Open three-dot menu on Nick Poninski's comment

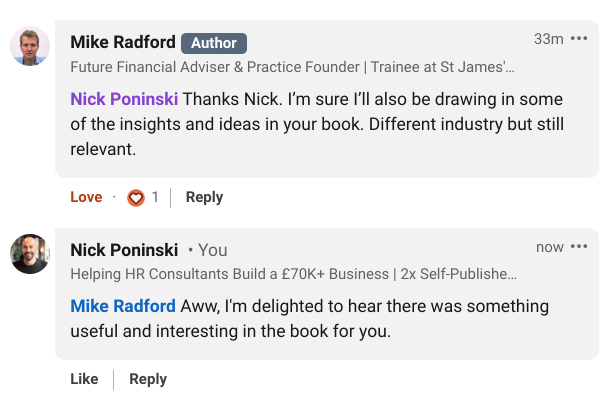pyautogui.click(x=579, y=246)
